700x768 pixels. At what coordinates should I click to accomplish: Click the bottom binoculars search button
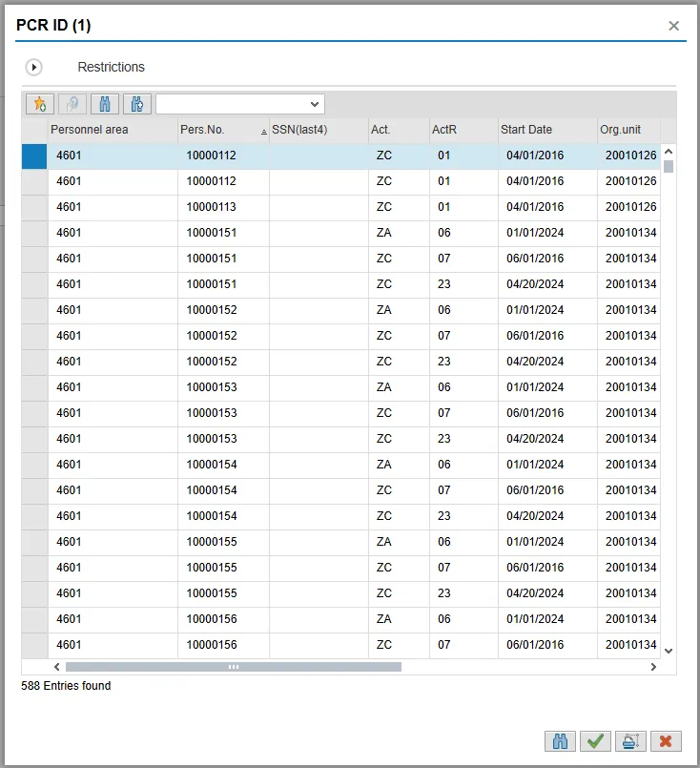tap(560, 740)
